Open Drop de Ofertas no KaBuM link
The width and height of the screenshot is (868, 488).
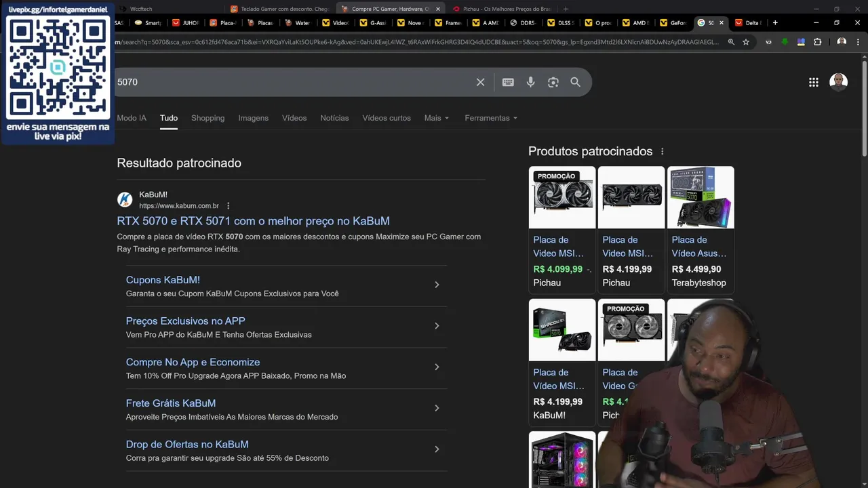click(187, 445)
